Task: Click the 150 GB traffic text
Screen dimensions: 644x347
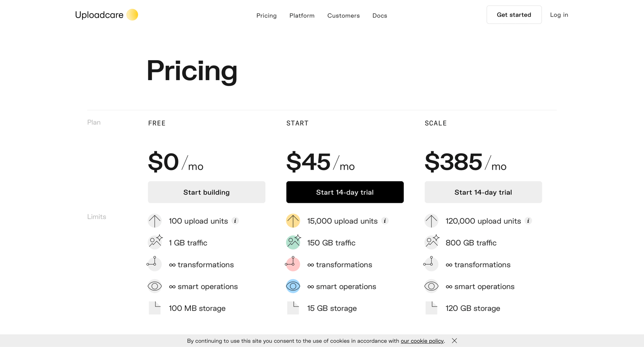Action: [331, 243]
